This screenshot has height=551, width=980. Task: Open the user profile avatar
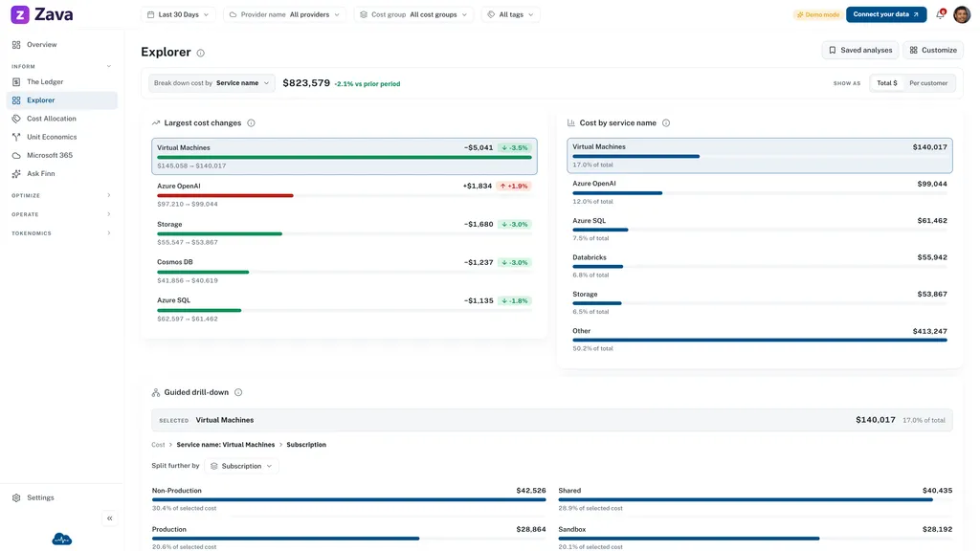962,14
